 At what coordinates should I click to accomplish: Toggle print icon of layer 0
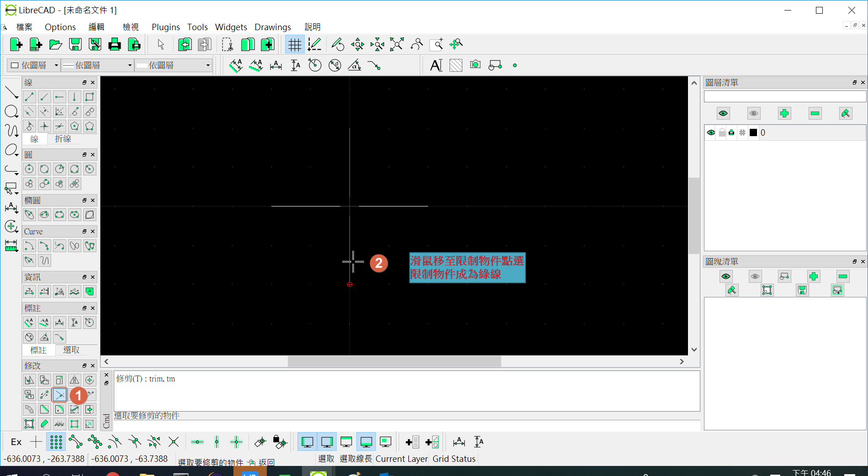click(732, 132)
